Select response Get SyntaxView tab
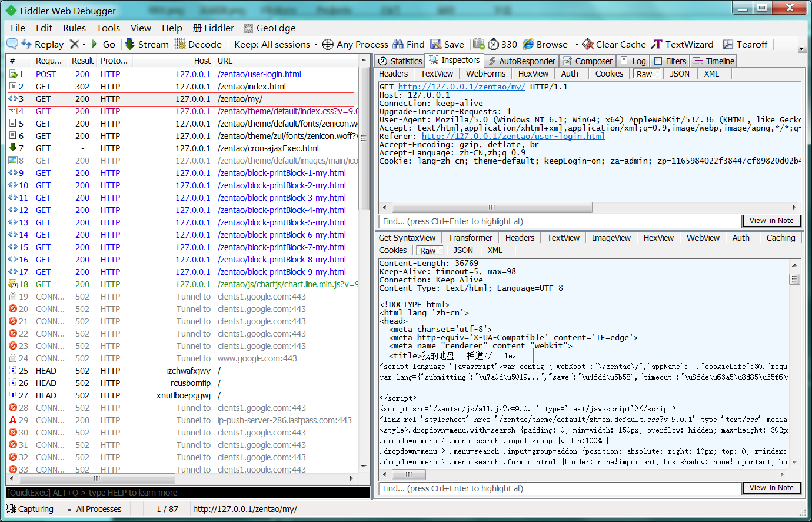This screenshot has height=522, width=812. tap(407, 238)
